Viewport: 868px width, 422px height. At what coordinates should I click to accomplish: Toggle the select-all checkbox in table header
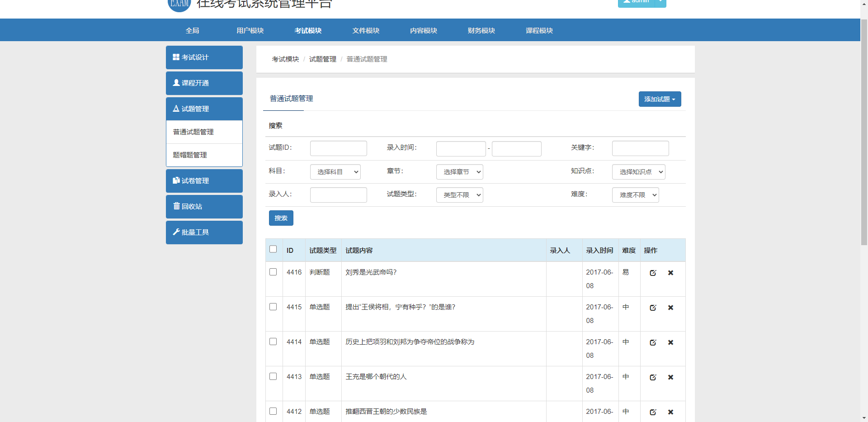(273, 249)
